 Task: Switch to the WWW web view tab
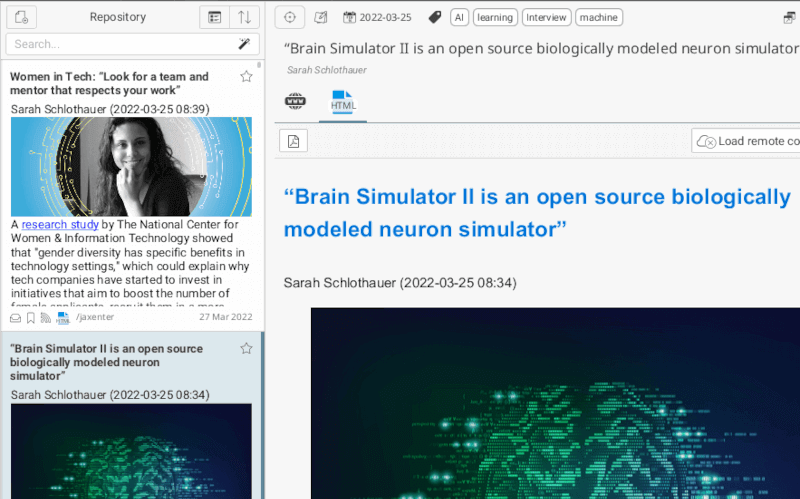(x=295, y=101)
